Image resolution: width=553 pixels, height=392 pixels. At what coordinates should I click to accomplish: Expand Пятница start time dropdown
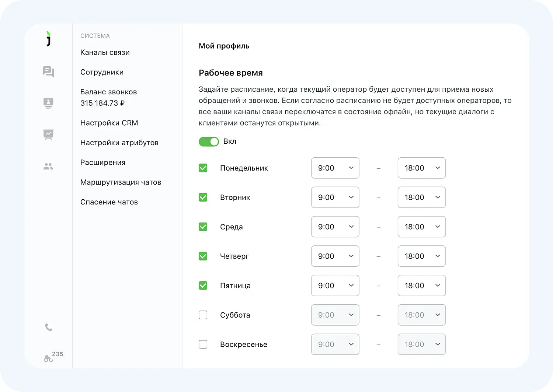tap(335, 286)
